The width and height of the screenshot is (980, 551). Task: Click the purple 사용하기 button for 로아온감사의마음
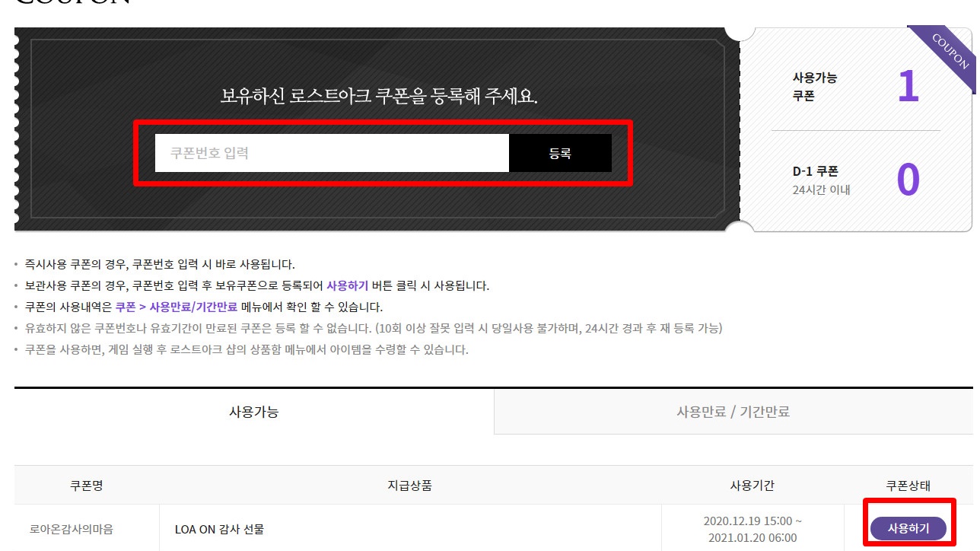point(908,529)
